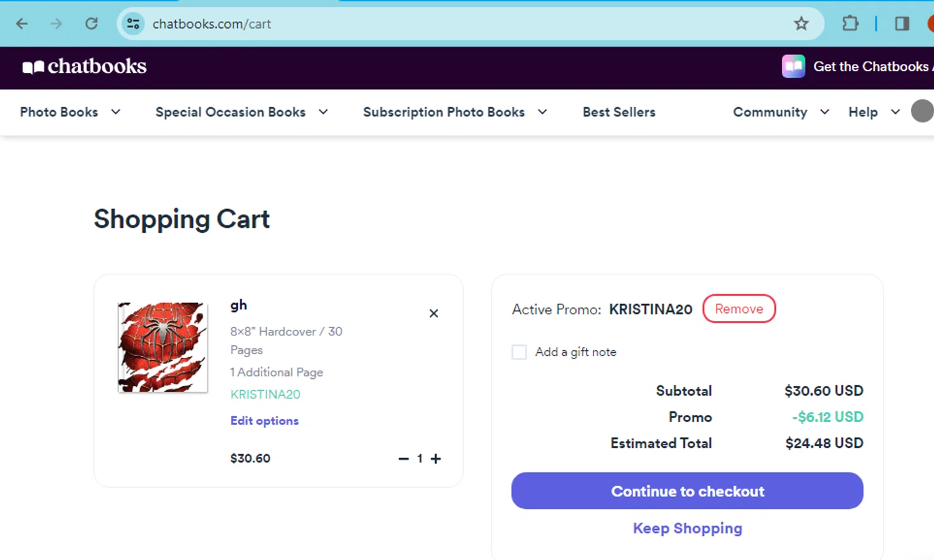
Task: Click Get the Chatbooks app link
Action: coord(873,67)
